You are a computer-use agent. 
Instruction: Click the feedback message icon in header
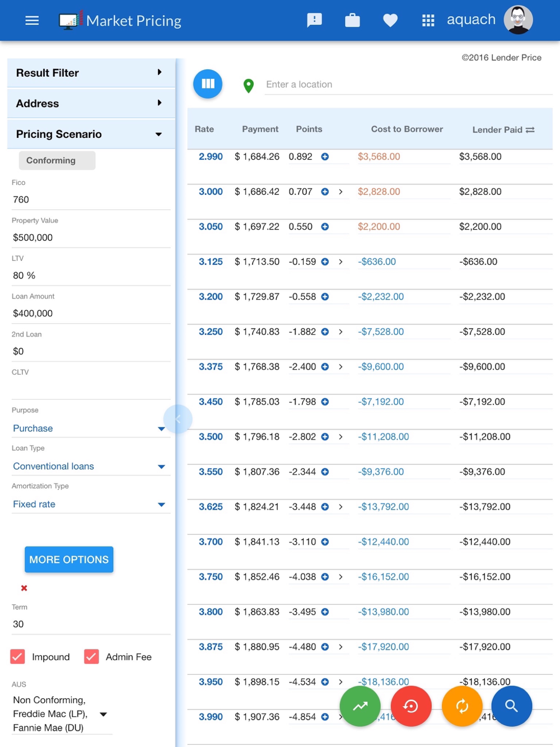(315, 21)
